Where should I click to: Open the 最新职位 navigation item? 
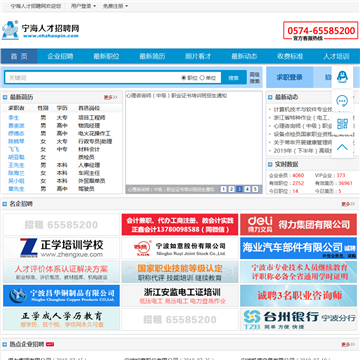(106, 56)
